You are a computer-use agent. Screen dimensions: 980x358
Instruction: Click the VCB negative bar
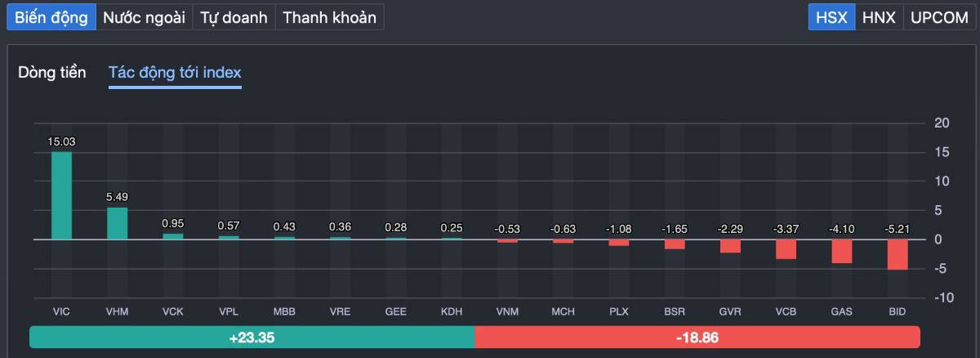pos(786,249)
